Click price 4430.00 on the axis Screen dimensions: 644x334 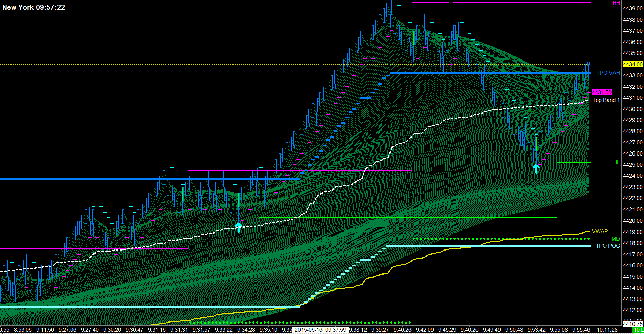pos(632,109)
